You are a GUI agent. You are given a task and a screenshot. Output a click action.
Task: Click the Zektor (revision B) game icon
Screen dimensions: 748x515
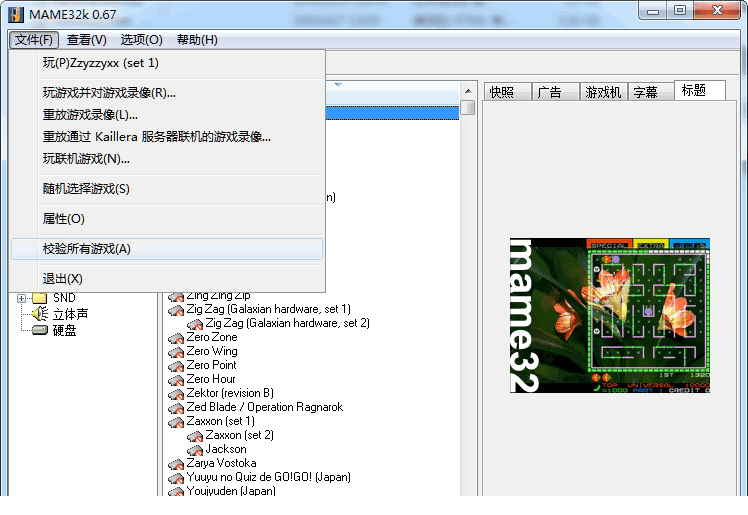tap(176, 395)
